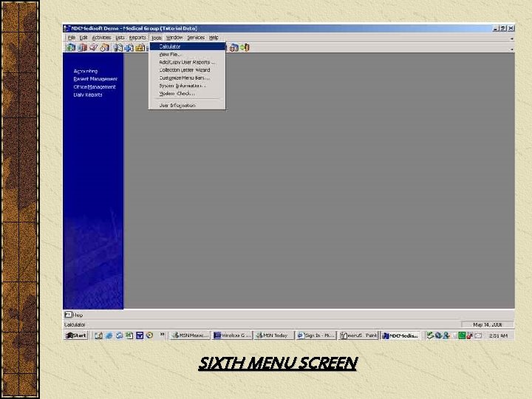This screenshot has width=532, height=399.
Task: Open the Window menu
Action: pyautogui.click(x=174, y=38)
